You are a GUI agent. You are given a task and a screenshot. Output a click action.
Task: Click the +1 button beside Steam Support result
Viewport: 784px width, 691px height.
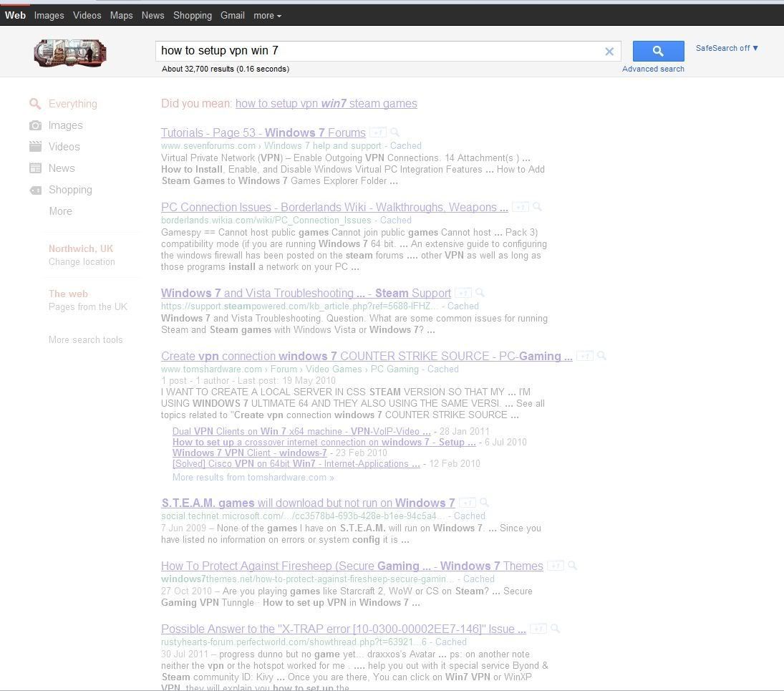point(463,292)
